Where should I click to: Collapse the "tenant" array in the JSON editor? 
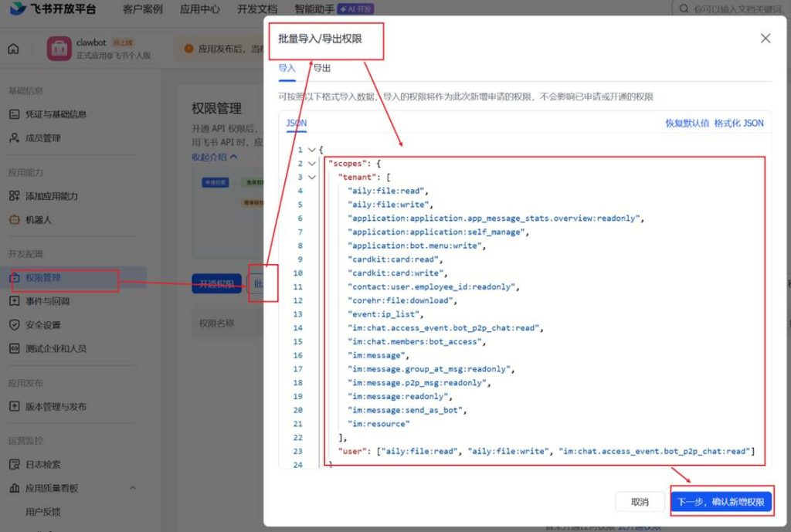pos(311,177)
